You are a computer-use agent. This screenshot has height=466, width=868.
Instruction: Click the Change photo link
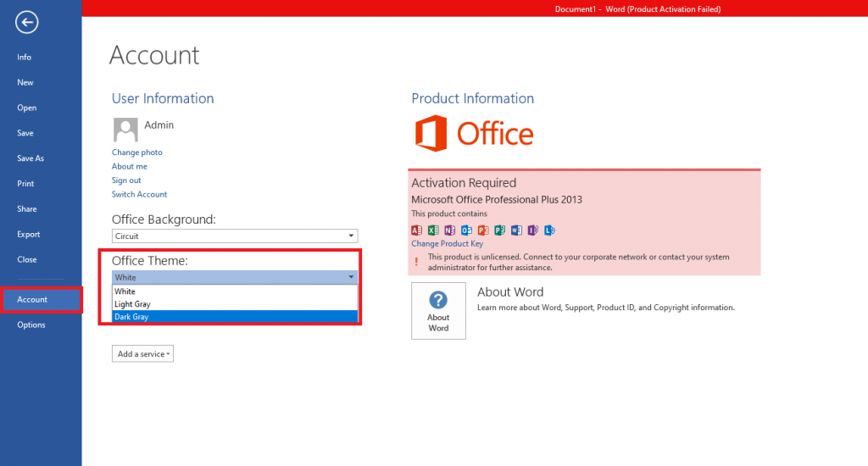click(136, 153)
